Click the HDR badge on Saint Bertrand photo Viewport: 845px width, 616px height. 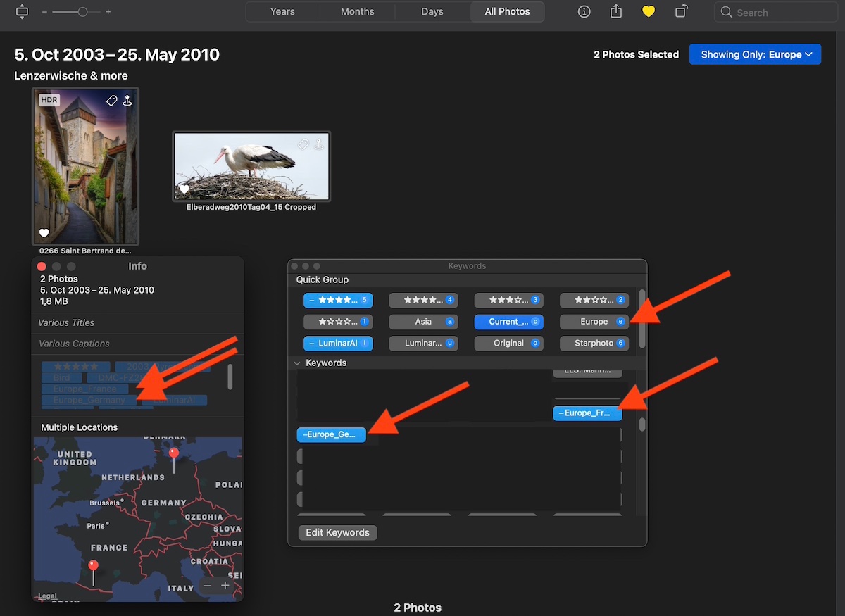pyautogui.click(x=49, y=100)
